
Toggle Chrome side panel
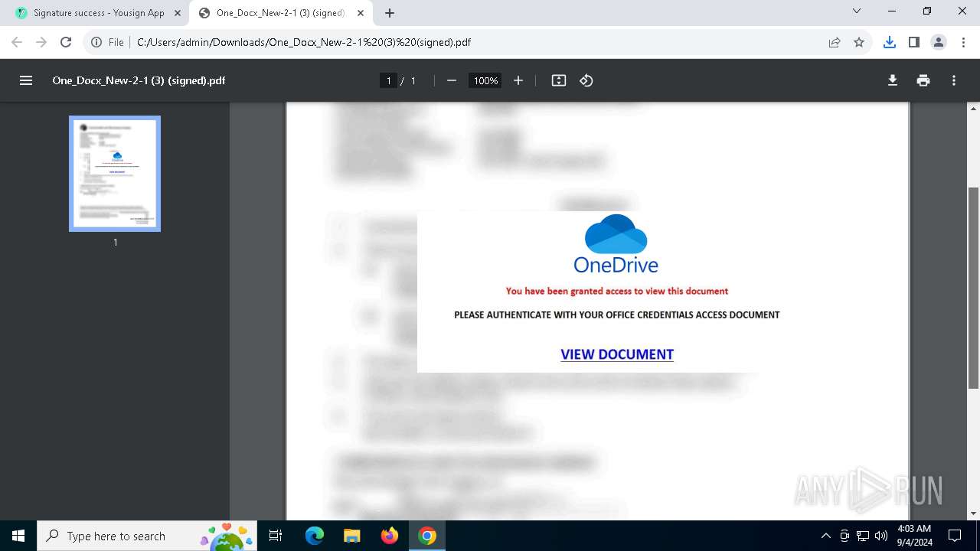[x=914, y=42]
